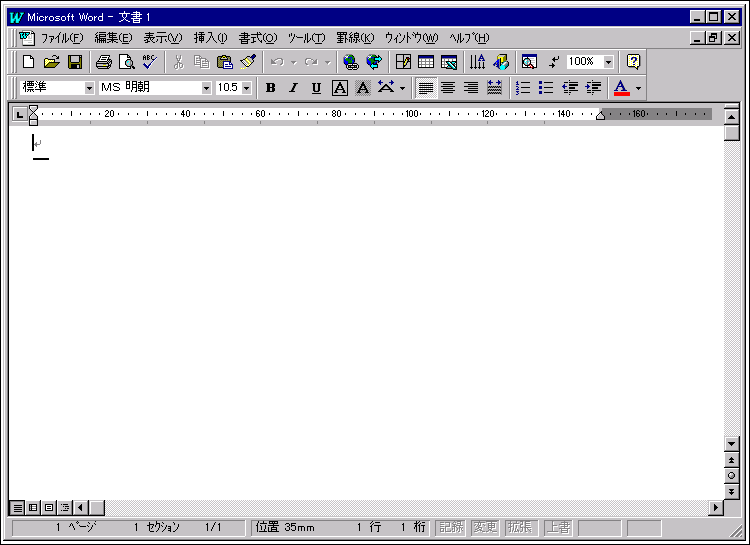The height and width of the screenshot is (545, 750).
Task: Undo the last action
Action: point(277,62)
